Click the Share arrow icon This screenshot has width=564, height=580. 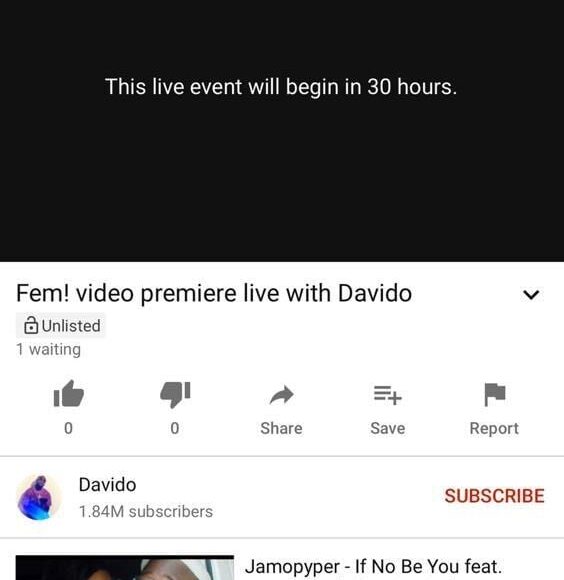282,395
